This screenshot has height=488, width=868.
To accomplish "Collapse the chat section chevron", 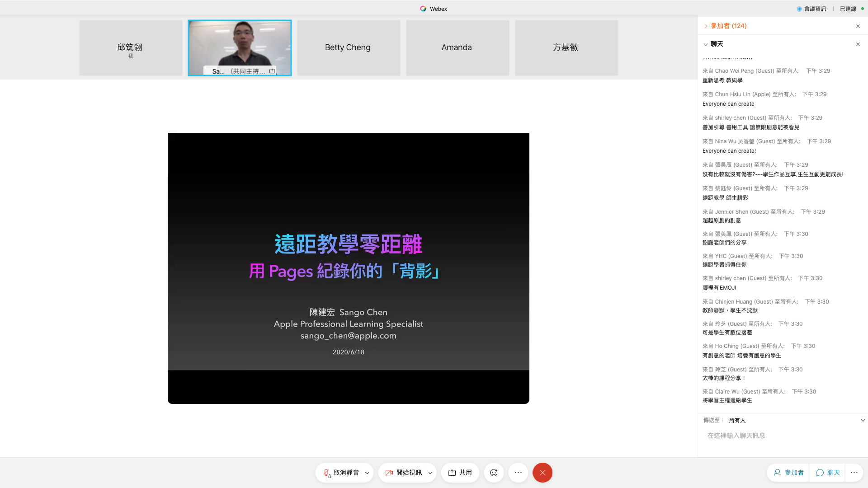I will tap(706, 44).
